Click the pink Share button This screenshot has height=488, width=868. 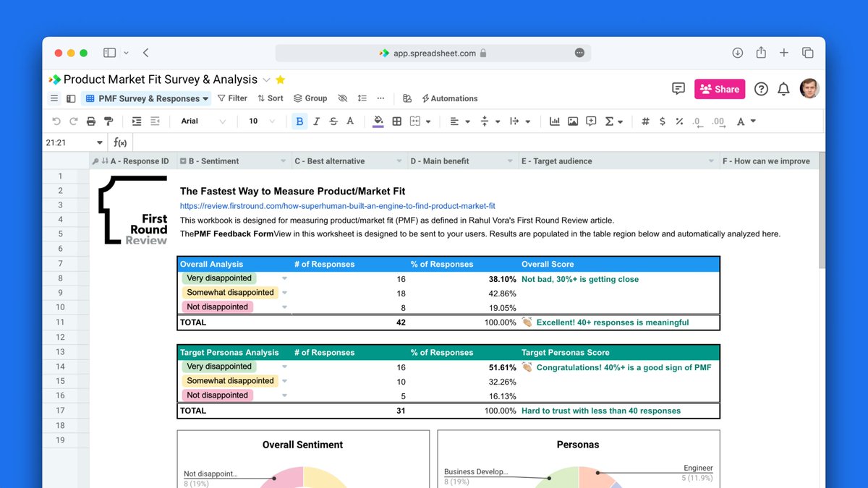pos(720,89)
